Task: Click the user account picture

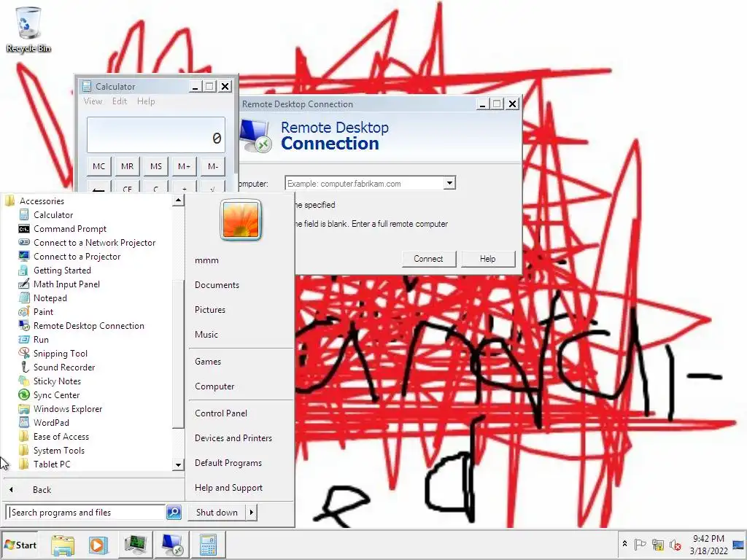Action: (x=241, y=220)
